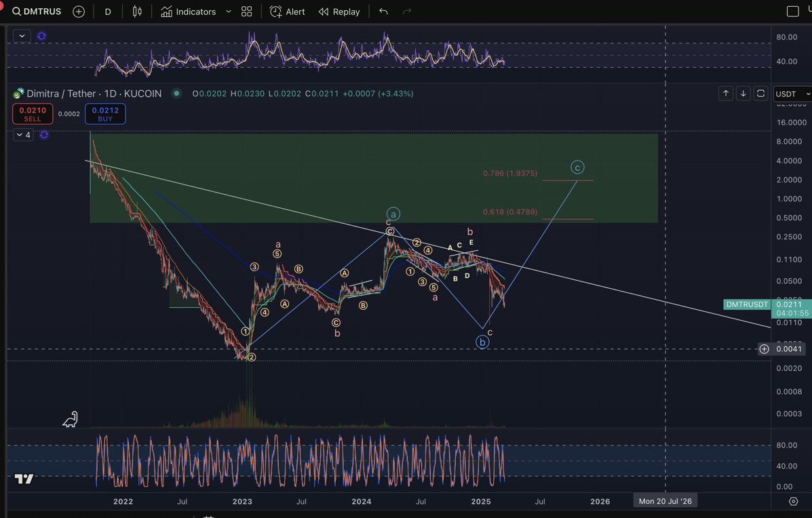Click the Dimitra coin logo icon

[18, 94]
